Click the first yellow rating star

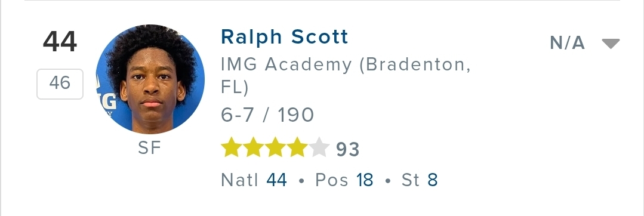pos(231,148)
